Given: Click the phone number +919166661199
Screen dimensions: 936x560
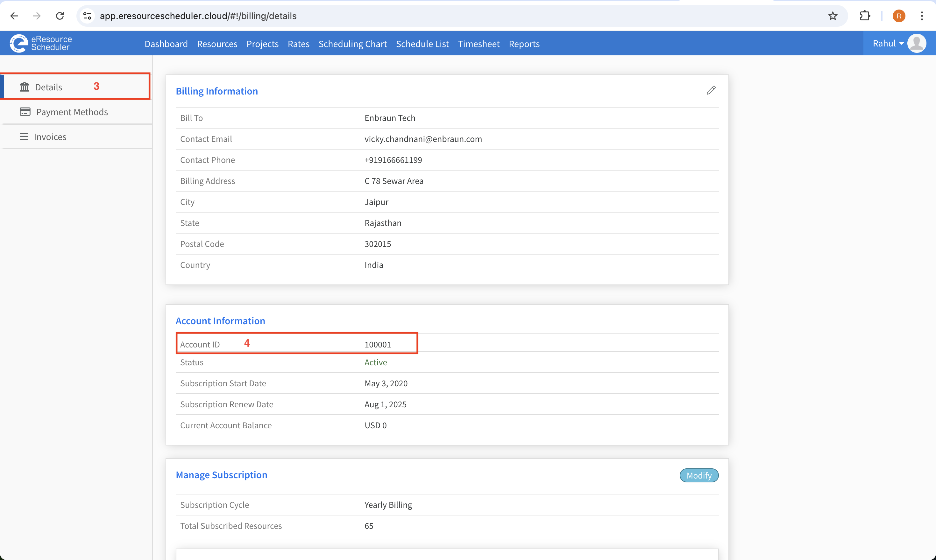Looking at the screenshot, I should [x=393, y=160].
